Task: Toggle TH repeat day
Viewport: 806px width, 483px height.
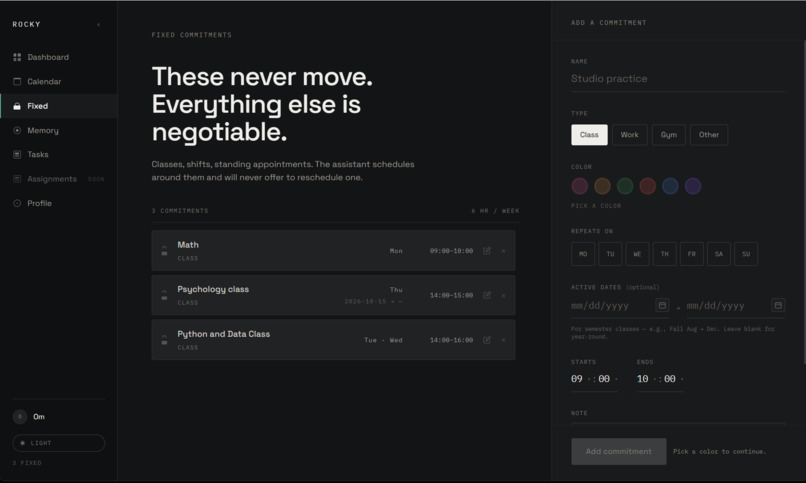Action: point(665,254)
